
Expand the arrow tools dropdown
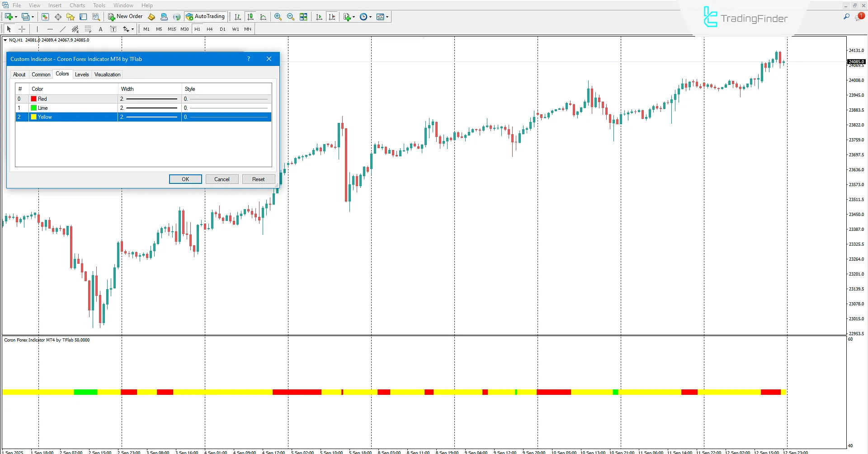pyautogui.click(x=132, y=29)
